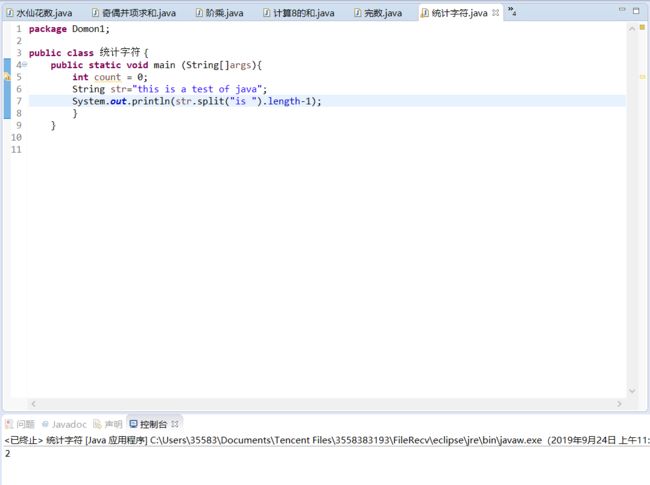
Task: Click the warning marker on line 5
Action: (x=7, y=77)
